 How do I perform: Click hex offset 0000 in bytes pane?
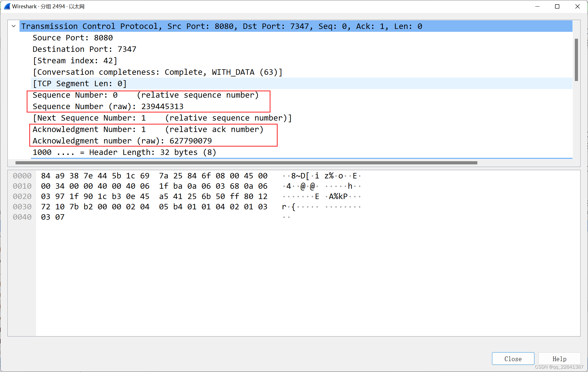pos(22,176)
